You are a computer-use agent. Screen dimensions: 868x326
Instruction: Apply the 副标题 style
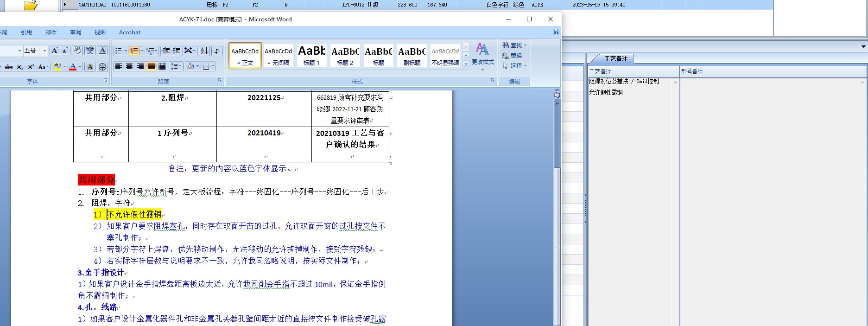coord(412,56)
